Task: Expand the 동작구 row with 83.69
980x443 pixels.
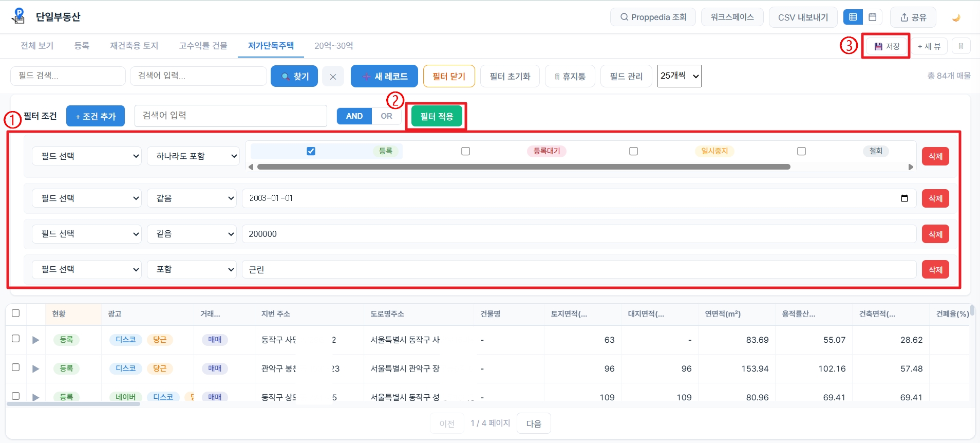Action: point(35,340)
